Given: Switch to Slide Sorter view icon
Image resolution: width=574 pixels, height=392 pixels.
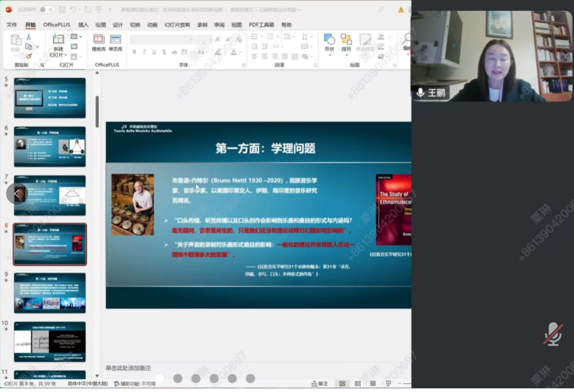Looking at the screenshot, I should tap(357, 383).
